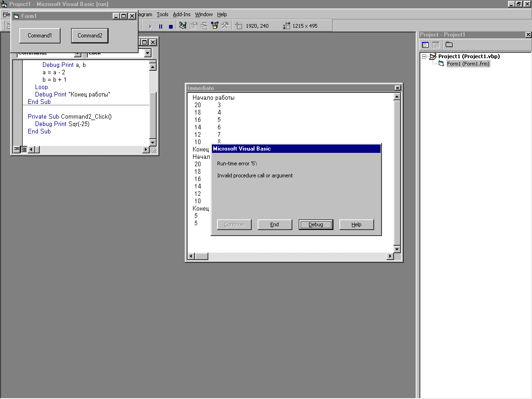Image resolution: width=532 pixels, height=399 pixels.
Task: Click the 'Debug.Print Sqr(-25)' code line
Action: click(x=62, y=124)
